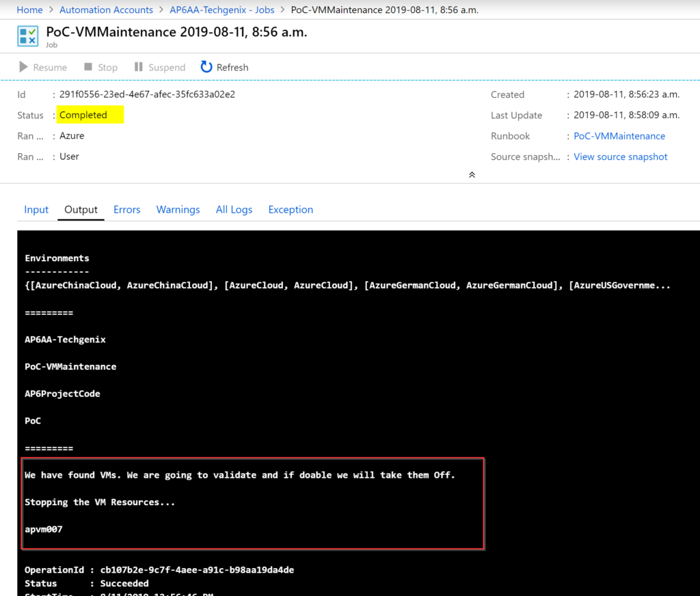Click the page title PoC-VMMaintenance 2019-08-11
The height and width of the screenshot is (596, 700).
click(x=177, y=32)
